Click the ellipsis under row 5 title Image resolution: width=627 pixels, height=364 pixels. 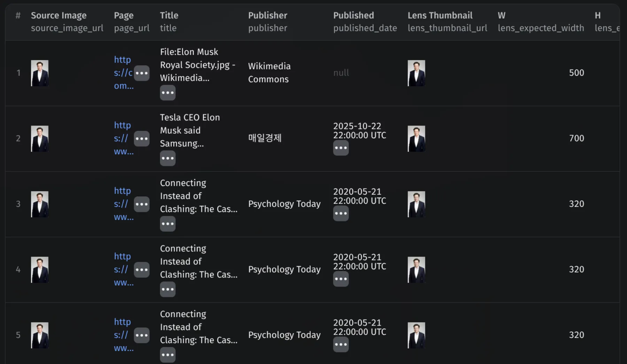(168, 355)
